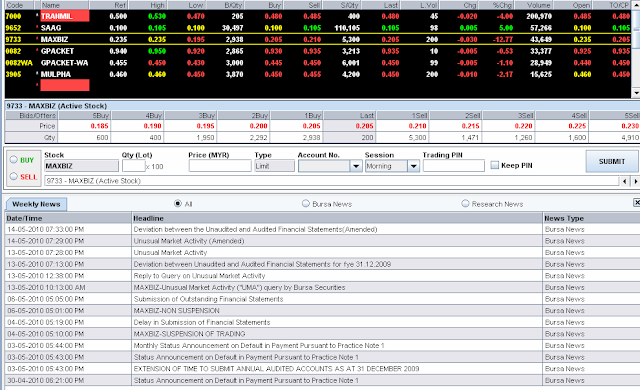The width and height of the screenshot is (640, 390).
Task: Open the 14-05-2010 07:33:00 PM news row
Action: (x=322, y=229)
